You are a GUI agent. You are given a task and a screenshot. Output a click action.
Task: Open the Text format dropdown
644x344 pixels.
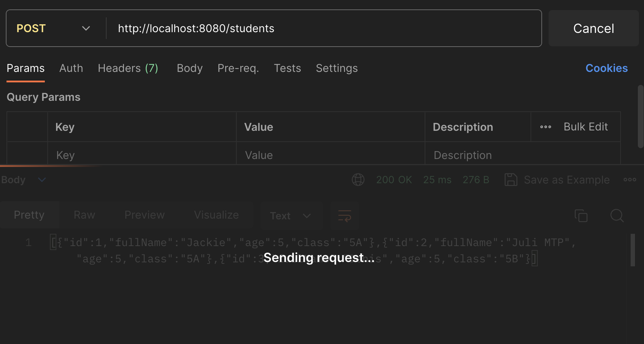point(291,216)
